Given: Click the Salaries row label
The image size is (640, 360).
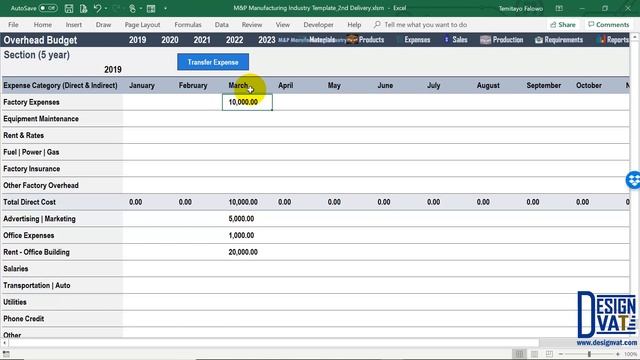Looking at the screenshot, I should (x=16, y=269).
